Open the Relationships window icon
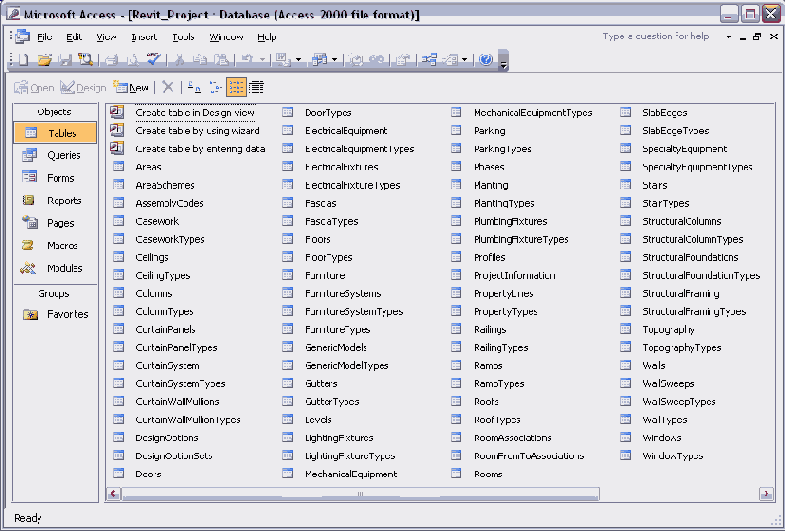 pyautogui.click(x=429, y=60)
